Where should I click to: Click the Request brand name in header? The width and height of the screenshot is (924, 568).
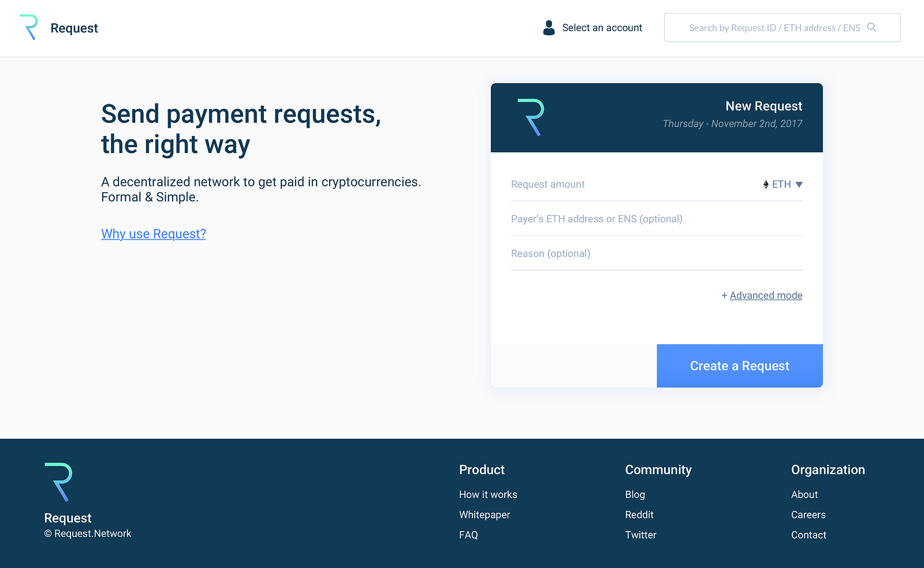coord(74,28)
